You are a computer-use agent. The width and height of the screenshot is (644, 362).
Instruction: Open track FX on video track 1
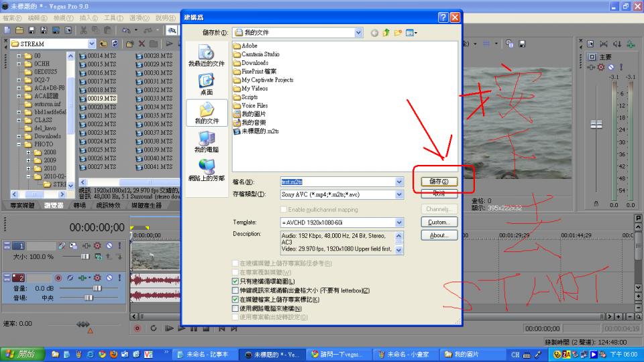point(97,245)
